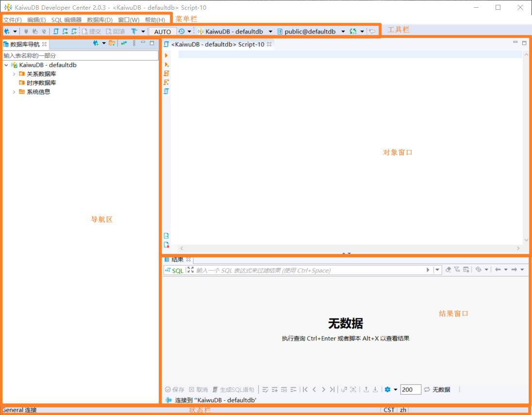Click the new folder icon in navigator
Viewport: 532px width, 415px height.
112,44
